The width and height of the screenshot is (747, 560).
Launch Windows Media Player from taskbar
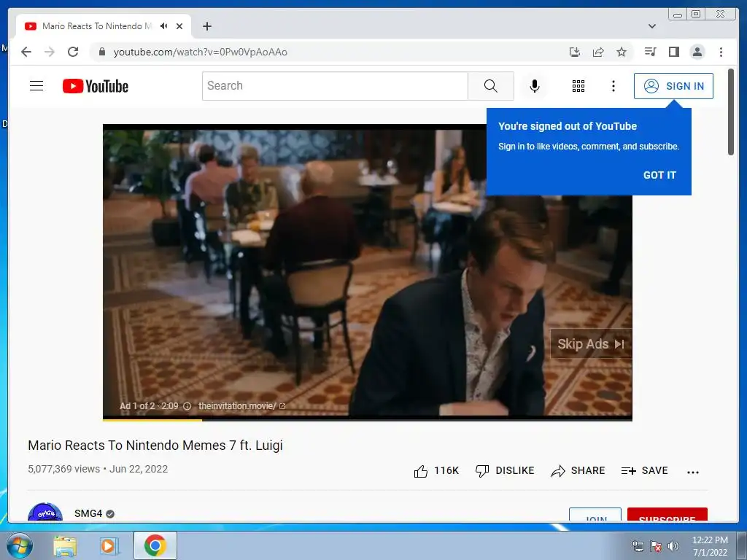click(109, 545)
